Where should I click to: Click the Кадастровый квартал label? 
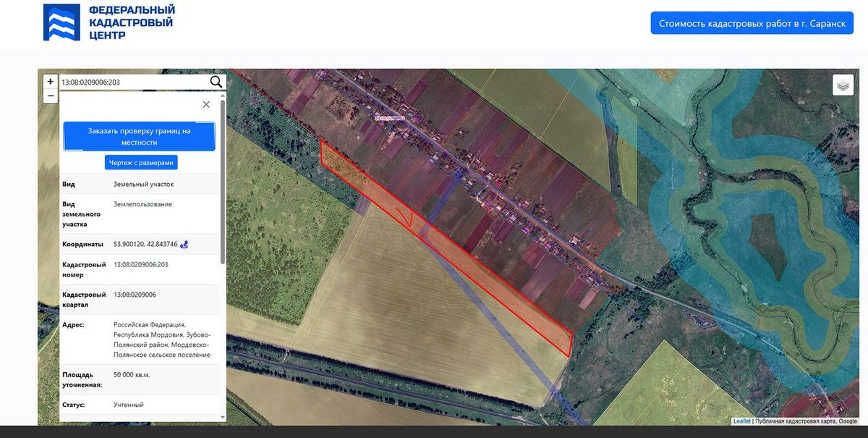point(85,300)
